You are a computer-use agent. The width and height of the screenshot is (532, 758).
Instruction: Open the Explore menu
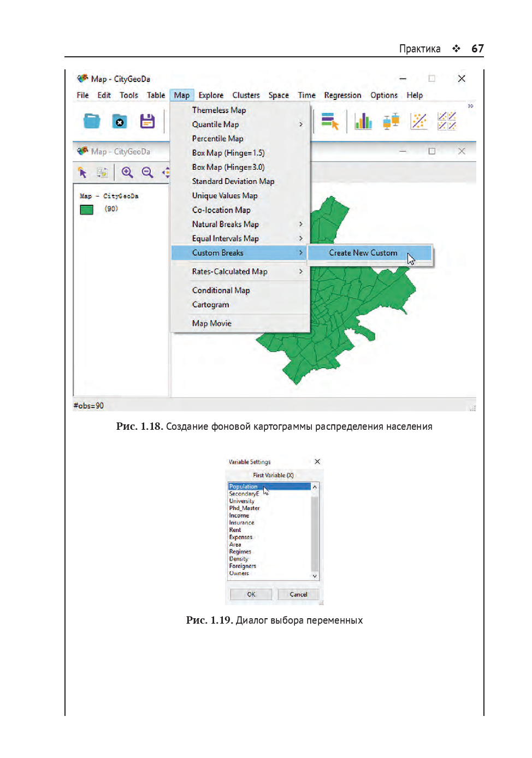[211, 95]
